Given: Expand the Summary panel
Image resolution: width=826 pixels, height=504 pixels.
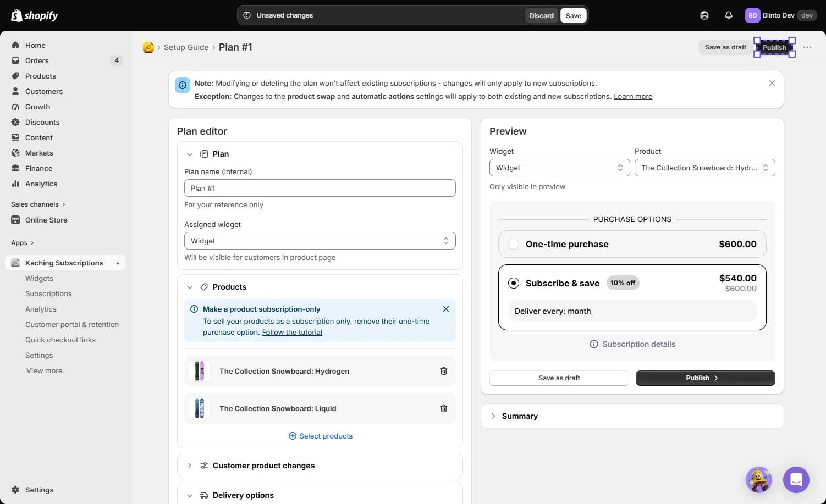Looking at the screenshot, I should tap(493, 416).
